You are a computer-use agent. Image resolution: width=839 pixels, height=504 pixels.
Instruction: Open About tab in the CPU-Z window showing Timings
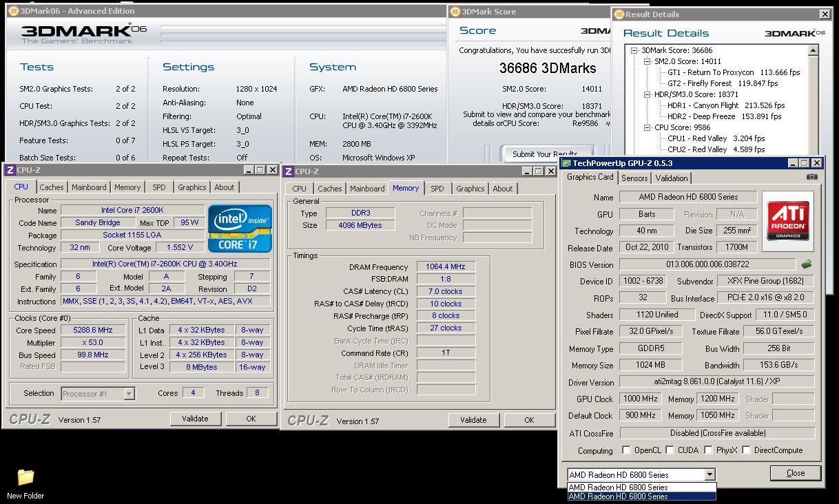pos(503,189)
